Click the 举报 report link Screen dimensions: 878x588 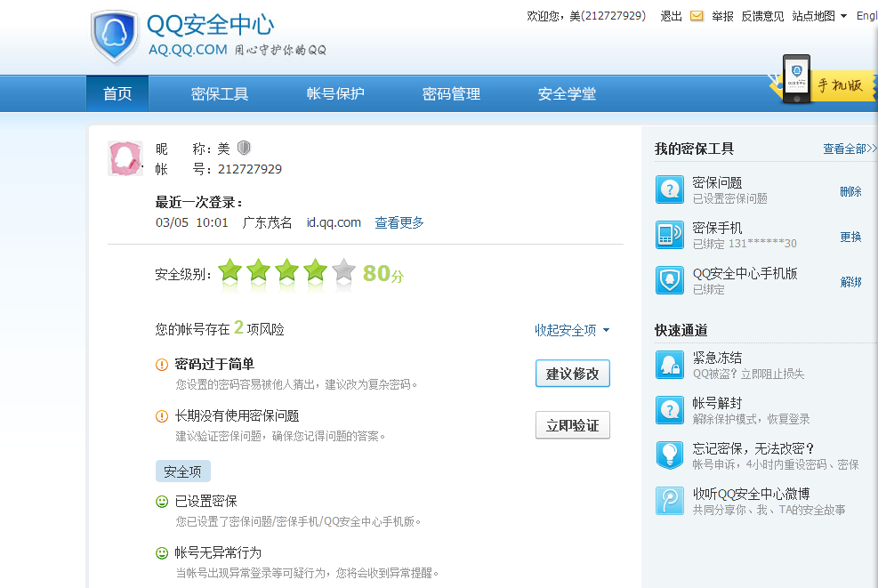(x=722, y=16)
